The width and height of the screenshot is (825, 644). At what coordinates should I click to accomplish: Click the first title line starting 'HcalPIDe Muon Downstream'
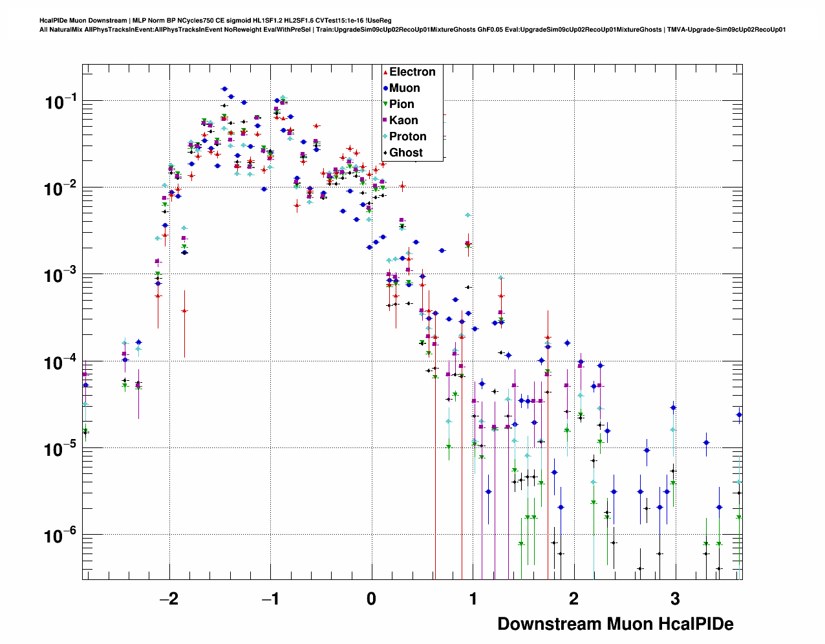pos(215,21)
